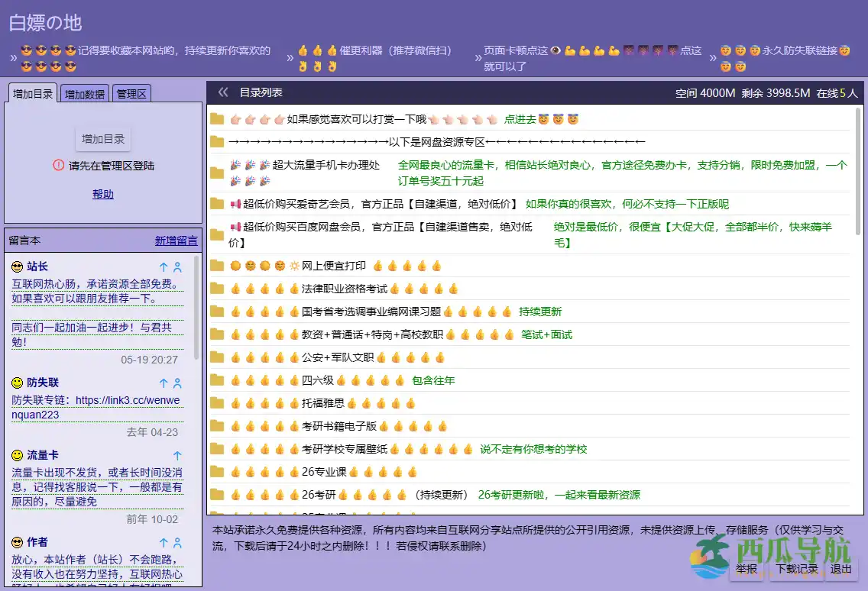This screenshot has height=591, width=868.
Task: Click the 帮助 link
Action: (x=103, y=194)
